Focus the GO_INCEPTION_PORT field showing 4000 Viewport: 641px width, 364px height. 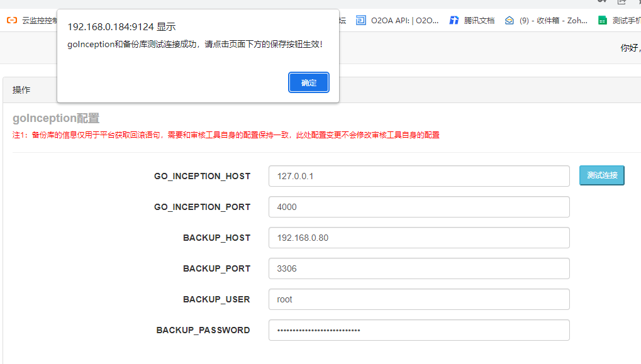419,207
